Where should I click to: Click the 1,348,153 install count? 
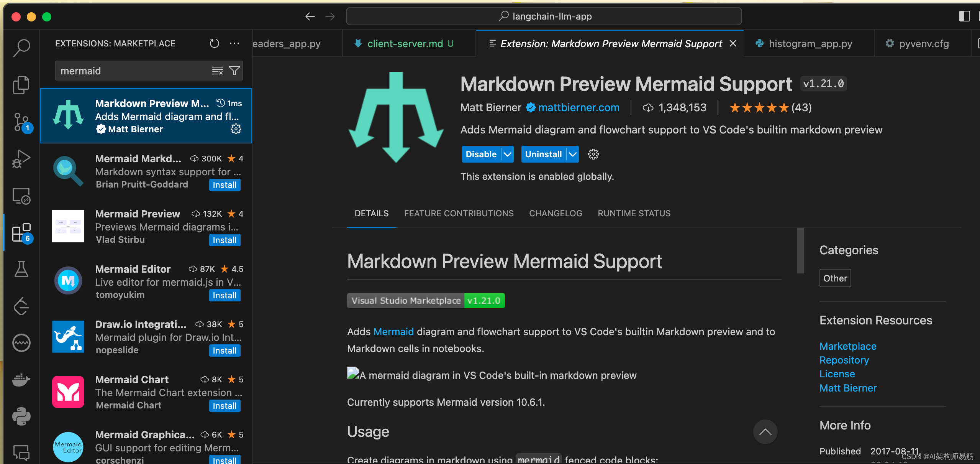coord(674,107)
